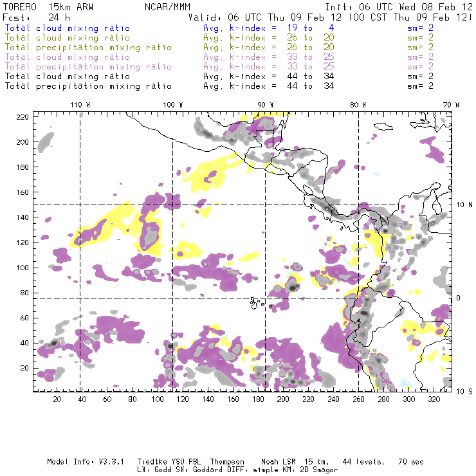Select k-index "33 to 25" on purple cloud row
This screenshot has height=476, width=476.
click(311, 57)
